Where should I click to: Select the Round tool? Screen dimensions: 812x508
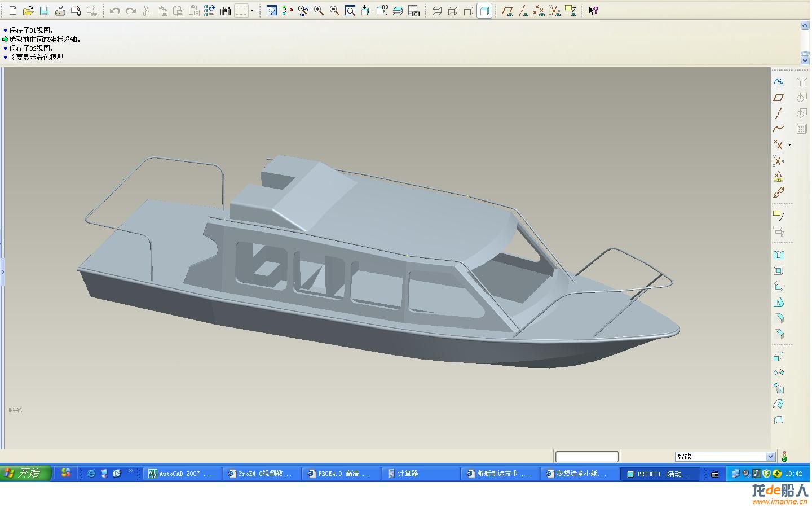(779, 318)
